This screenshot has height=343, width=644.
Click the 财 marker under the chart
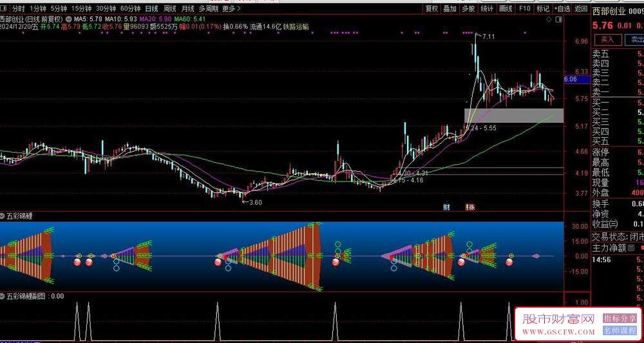coord(446,207)
